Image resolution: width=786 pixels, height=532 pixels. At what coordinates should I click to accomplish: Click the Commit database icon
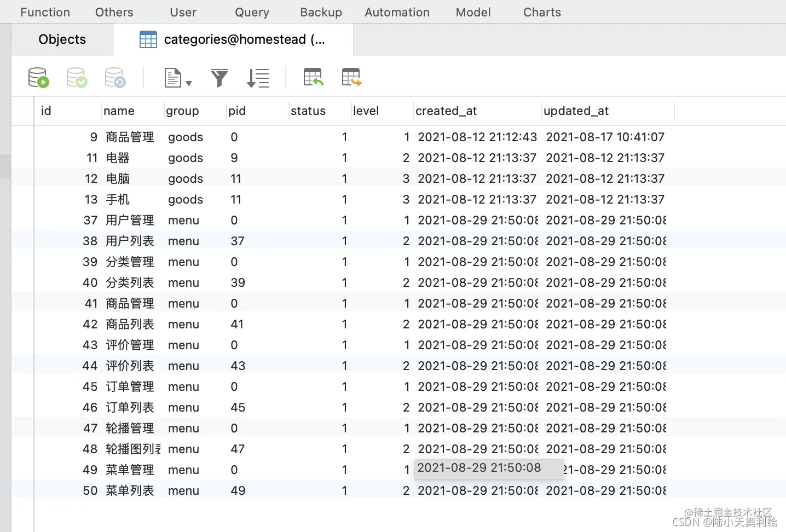tap(77, 77)
